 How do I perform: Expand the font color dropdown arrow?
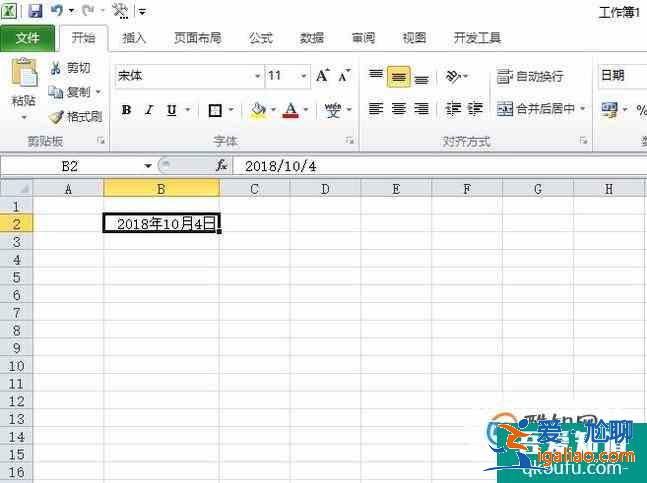(x=306, y=110)
